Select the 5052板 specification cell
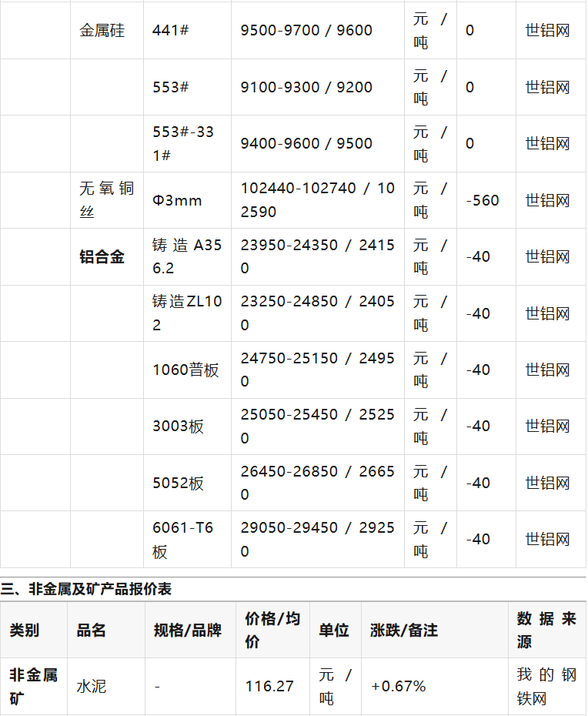The height and width of the screenshot is (716, 588). click(x=179, y=483)
